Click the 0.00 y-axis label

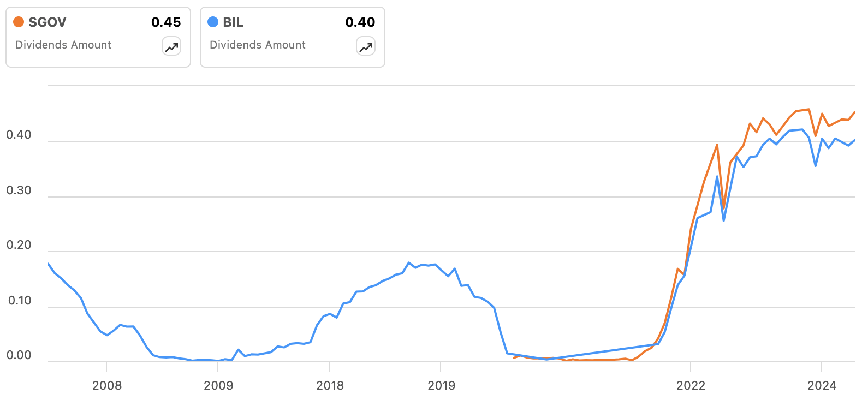pos(19,355)
